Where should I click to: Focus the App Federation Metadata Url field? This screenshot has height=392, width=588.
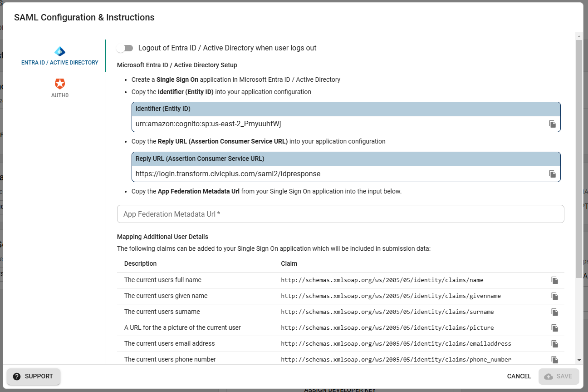(341, 214)
